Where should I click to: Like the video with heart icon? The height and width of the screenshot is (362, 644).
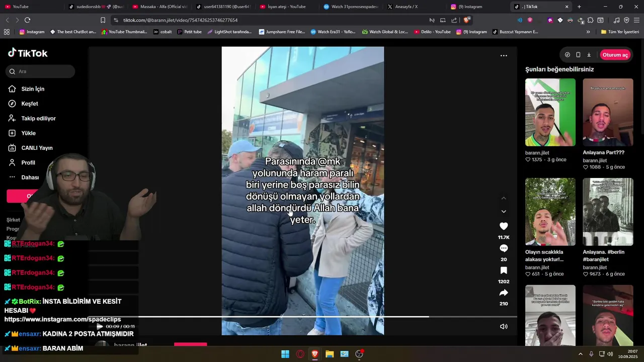pyautogui.click(x=504, y=226)
